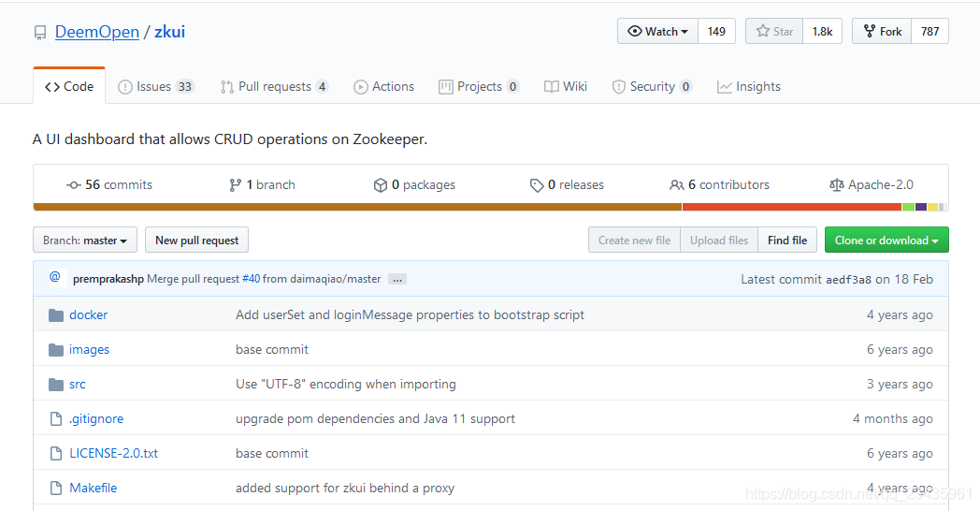The height and width of the screenshot is (511, 980).
Task: Open the Wiki tab
Action: (566, 86)
